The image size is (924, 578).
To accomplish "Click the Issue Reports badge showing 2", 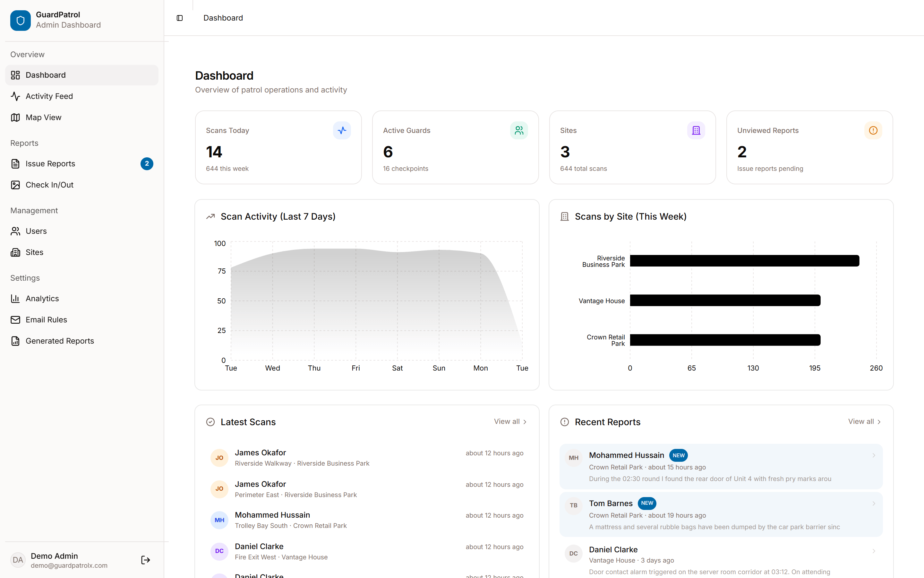I will click(147, 164).
